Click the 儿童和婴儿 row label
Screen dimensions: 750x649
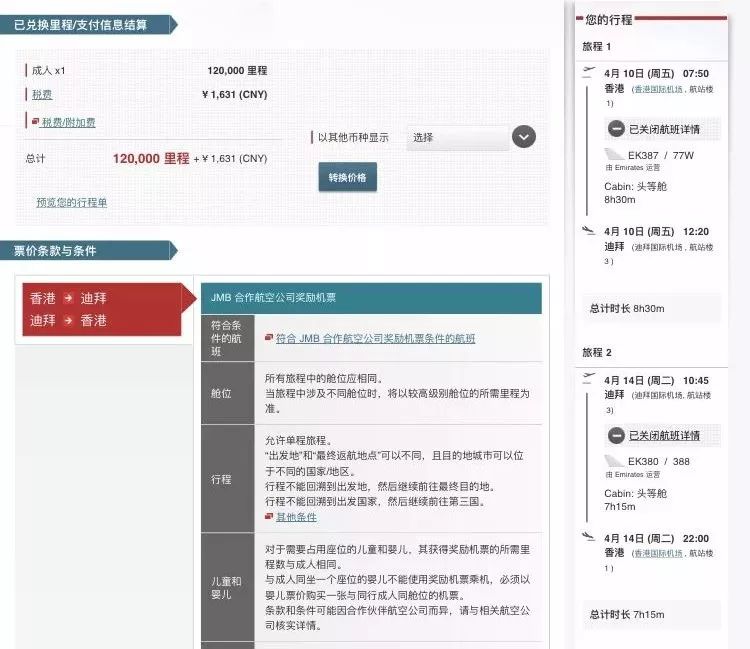click(x=226, y=588)
